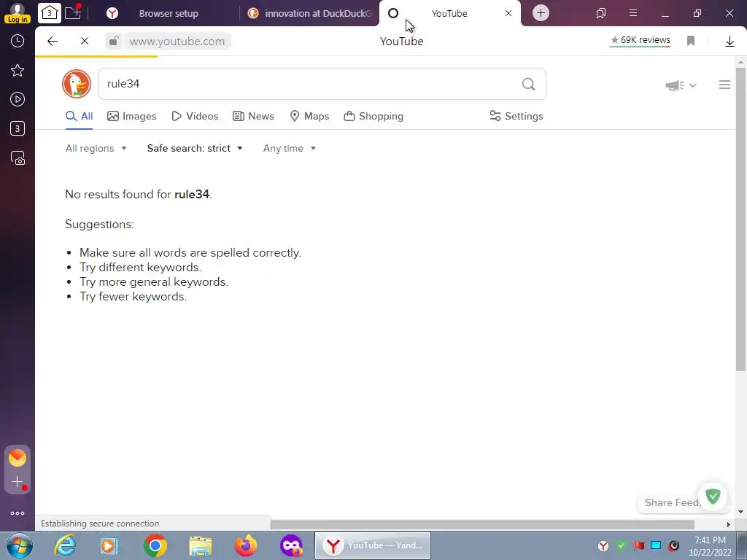Go back with the arrow button
Viewport: 747px width, 560px height.
(53, 42)
